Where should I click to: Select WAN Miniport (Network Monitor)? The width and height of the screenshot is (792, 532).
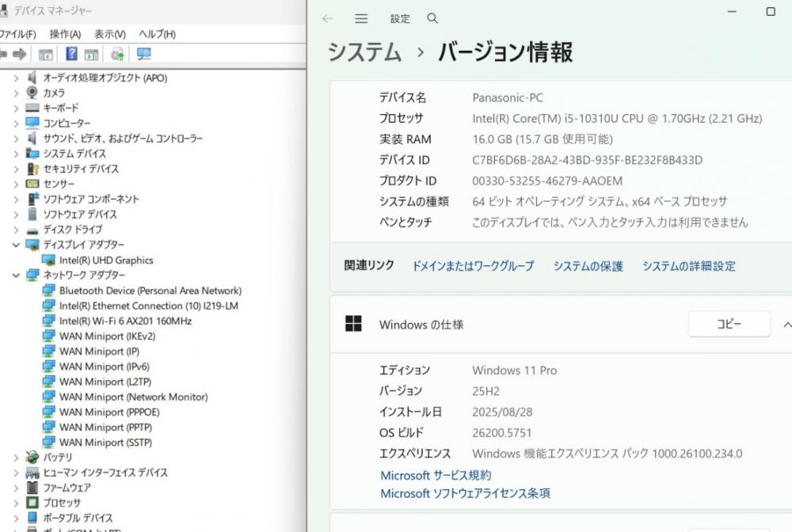tap(133, 397)
